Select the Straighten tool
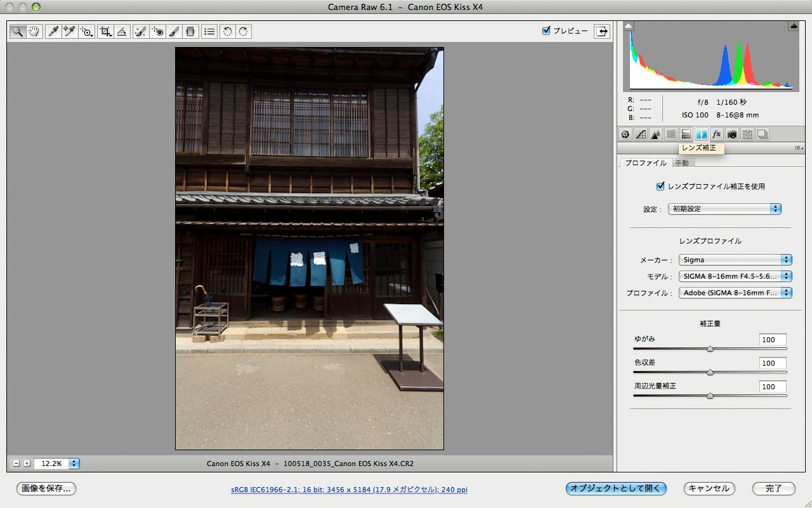 tap(121, 31)
